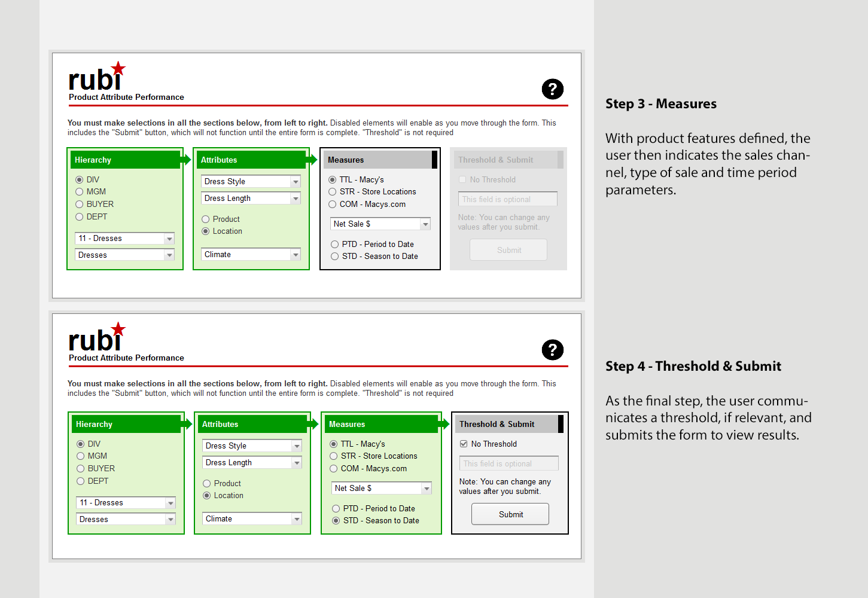Click Attributes section header in Step 4 form

tap(253, 424)
